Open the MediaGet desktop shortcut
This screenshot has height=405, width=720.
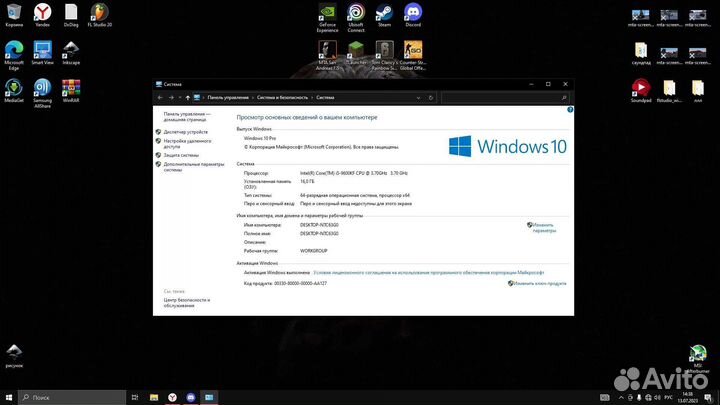[14, 89]
